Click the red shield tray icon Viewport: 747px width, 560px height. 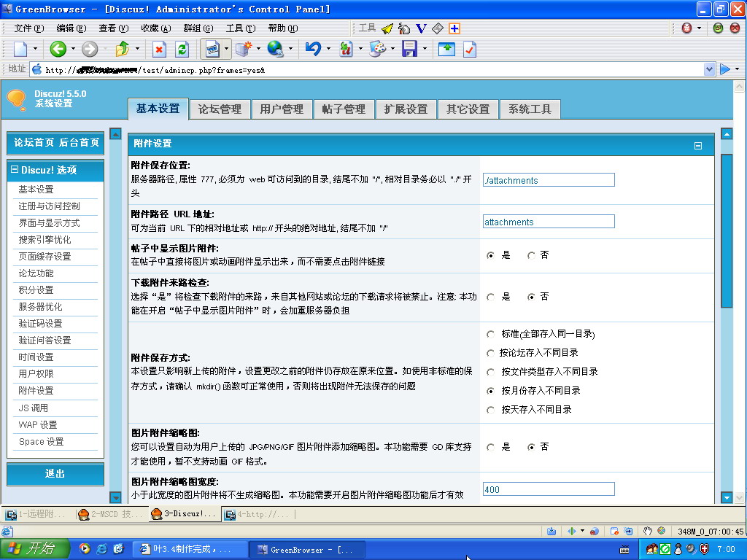tap(704, 549)
